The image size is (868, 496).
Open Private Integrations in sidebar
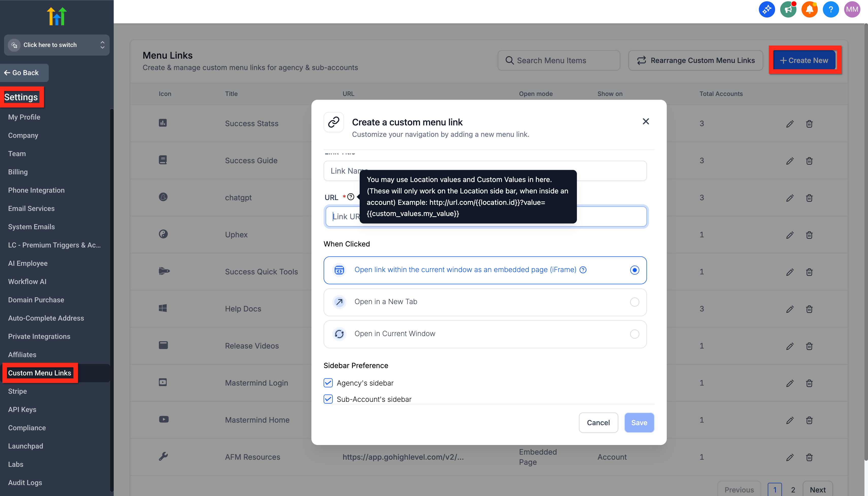[x=39, y=336]
